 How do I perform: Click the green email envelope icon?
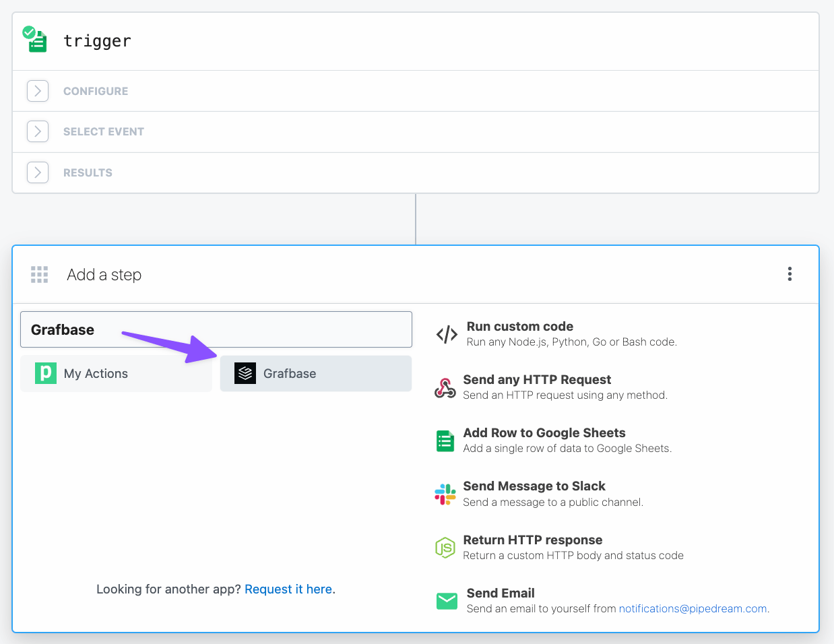pos(447,601)
